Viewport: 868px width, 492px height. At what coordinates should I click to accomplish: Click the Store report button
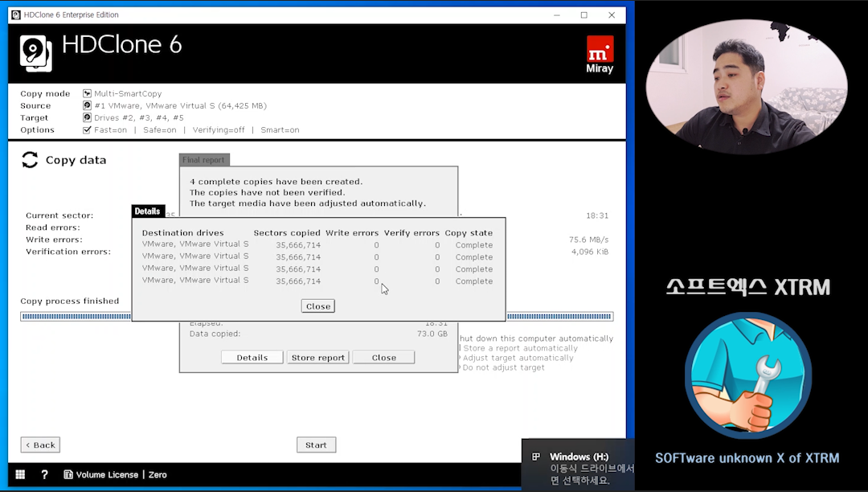pyautogui.click(x=317, y=358)
